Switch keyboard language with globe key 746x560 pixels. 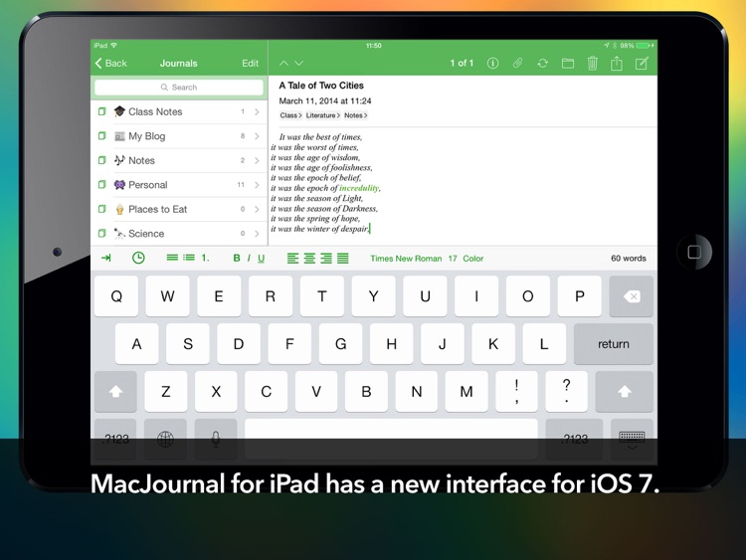click(165, 439)
